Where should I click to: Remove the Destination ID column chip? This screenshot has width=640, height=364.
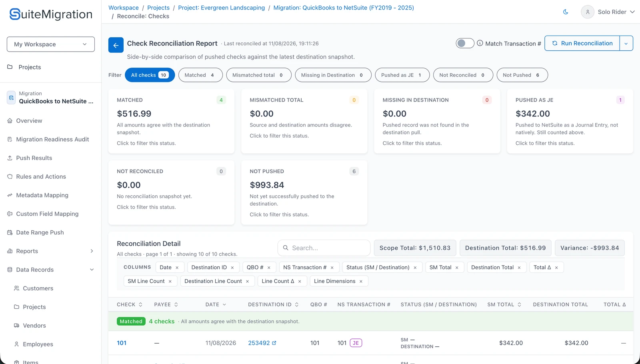[232, 268]
